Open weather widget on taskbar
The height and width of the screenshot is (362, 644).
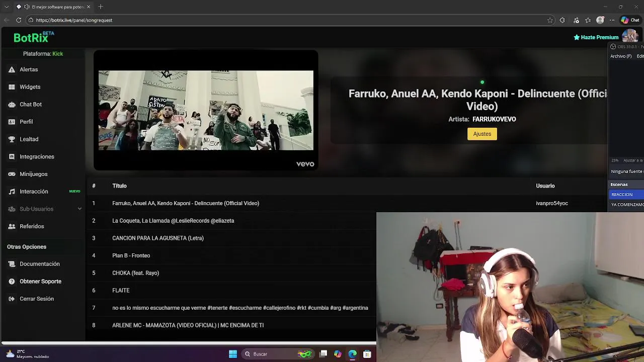coord(26,354)
